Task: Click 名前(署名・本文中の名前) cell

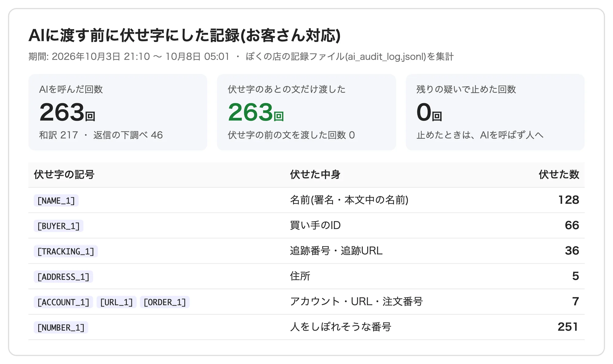Action: [x=349, y=200]
